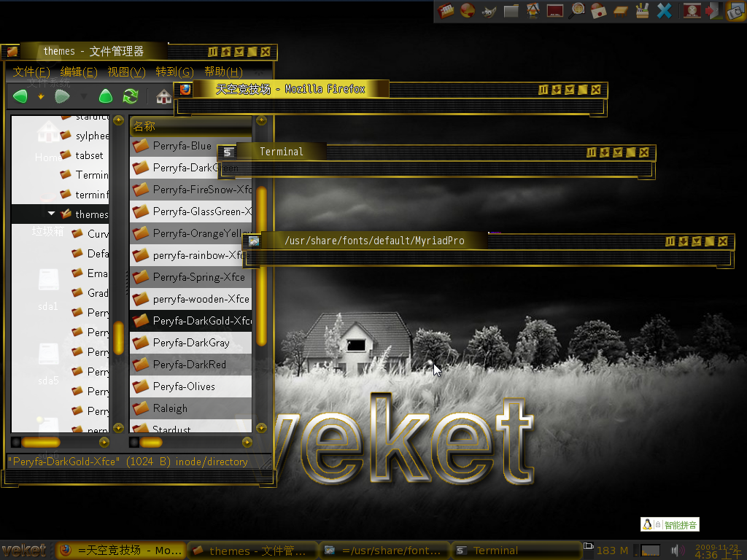
Task: Open the magnifier search icon in panel
Action: tap(577, 10)
